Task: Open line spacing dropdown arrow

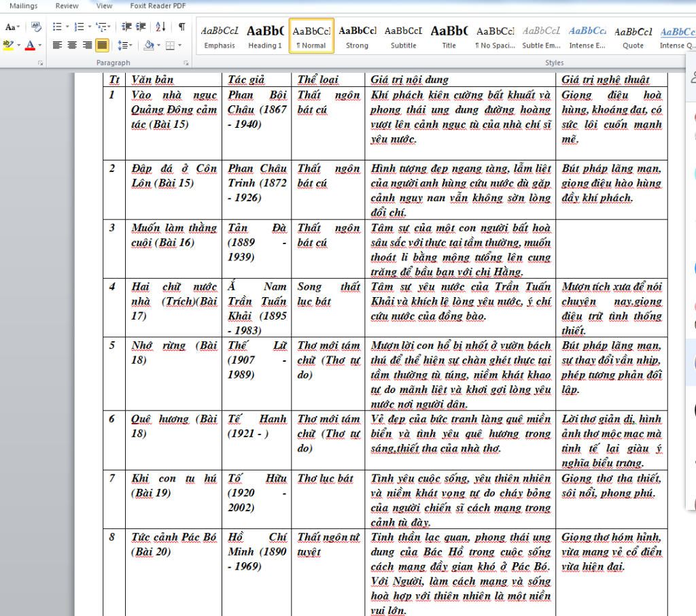Action: coord(130,45)
